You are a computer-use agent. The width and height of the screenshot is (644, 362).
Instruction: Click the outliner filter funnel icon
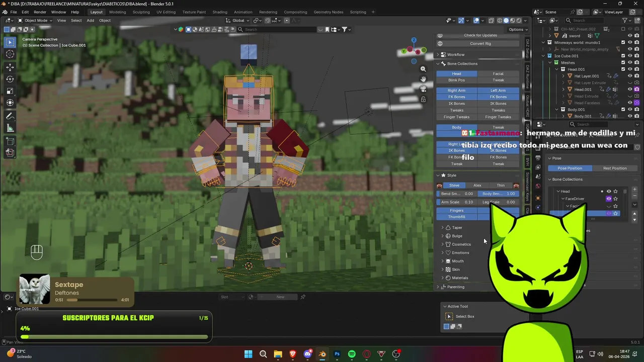coord(625,21)
